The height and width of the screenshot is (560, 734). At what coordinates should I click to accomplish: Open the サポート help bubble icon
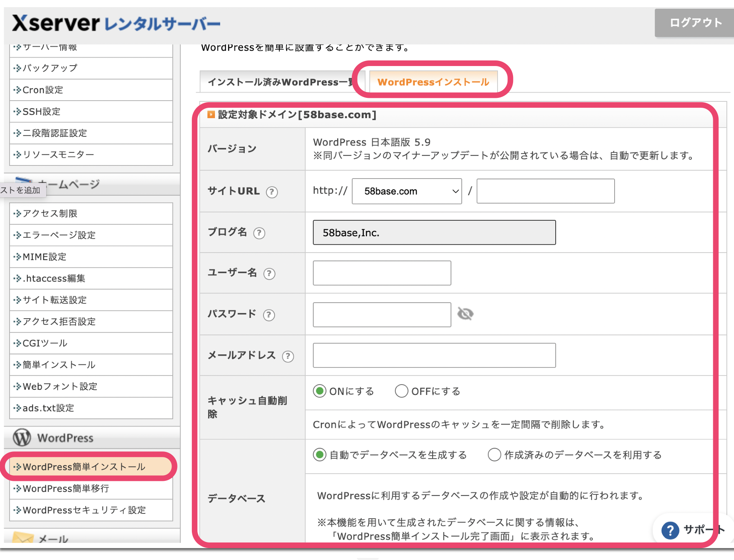[x=670, y=530]
